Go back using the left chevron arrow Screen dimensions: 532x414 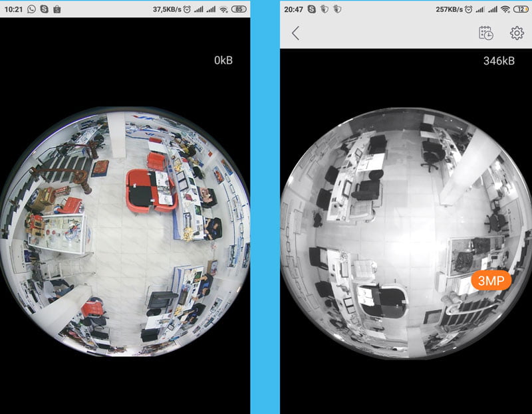(296, 33)
